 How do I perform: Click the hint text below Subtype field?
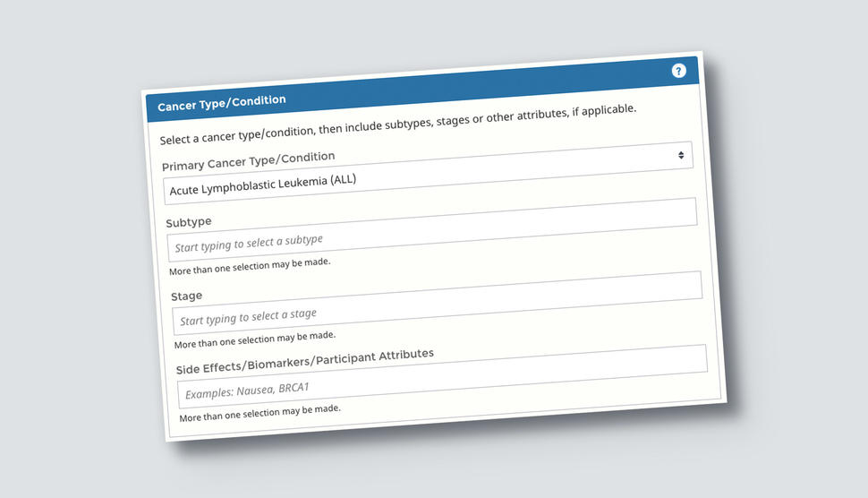pyautogui.click(x=250, y=265)
